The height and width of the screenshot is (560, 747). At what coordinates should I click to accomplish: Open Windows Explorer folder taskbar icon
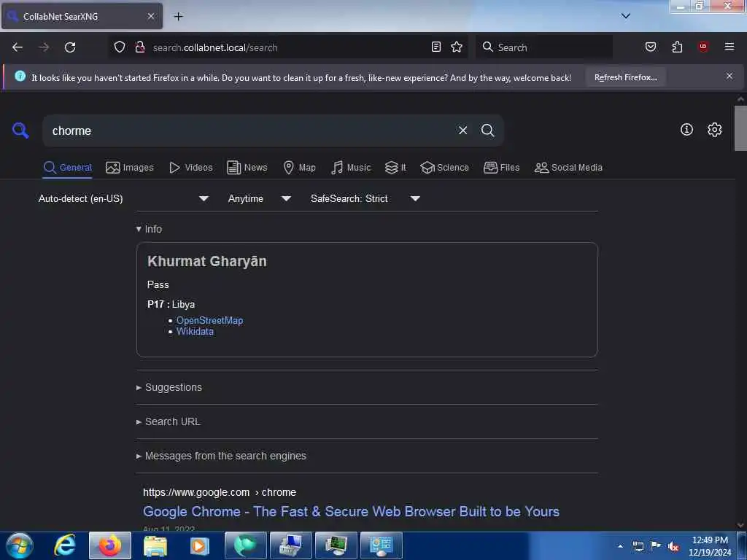tap(155, 545)
